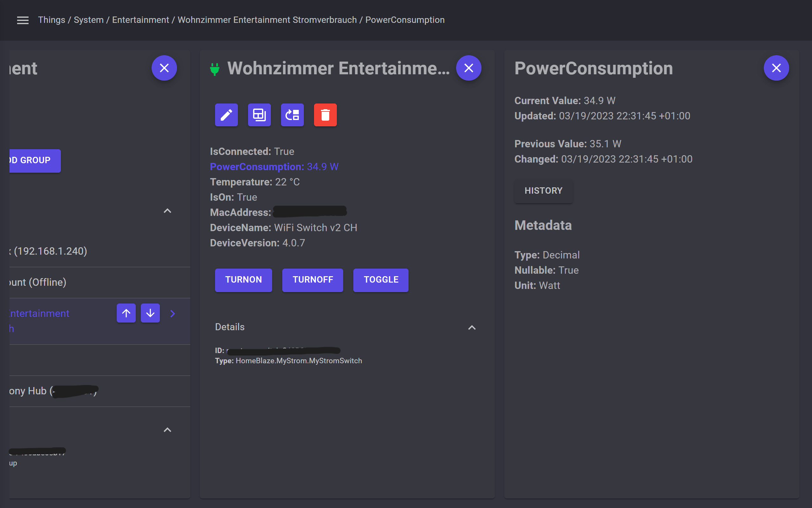The image size is (812, 508).
Task: Click the TURNON button
Action: 244,280
